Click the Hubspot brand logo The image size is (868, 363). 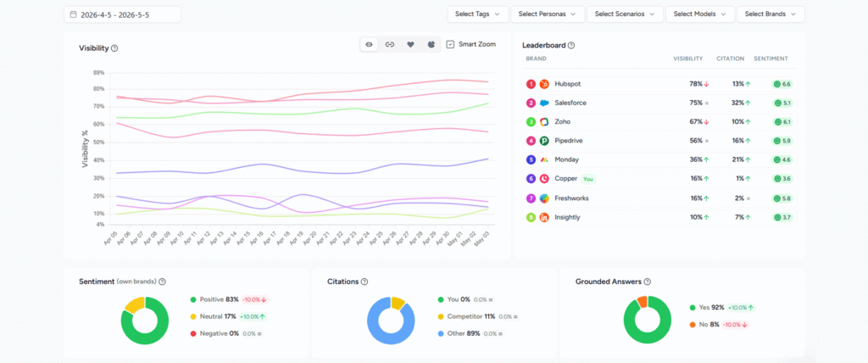tap(544, 84)
